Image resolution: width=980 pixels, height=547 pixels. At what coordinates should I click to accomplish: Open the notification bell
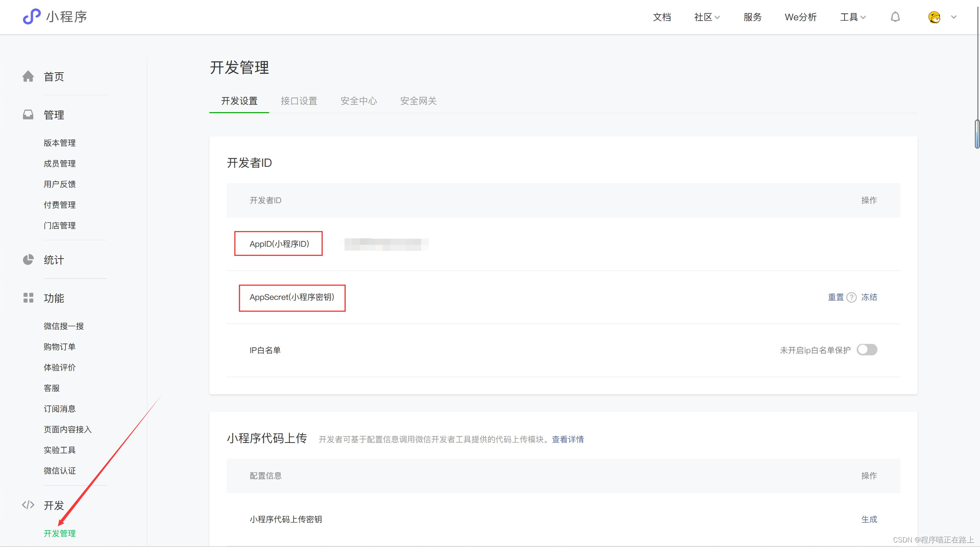point(895,17)
